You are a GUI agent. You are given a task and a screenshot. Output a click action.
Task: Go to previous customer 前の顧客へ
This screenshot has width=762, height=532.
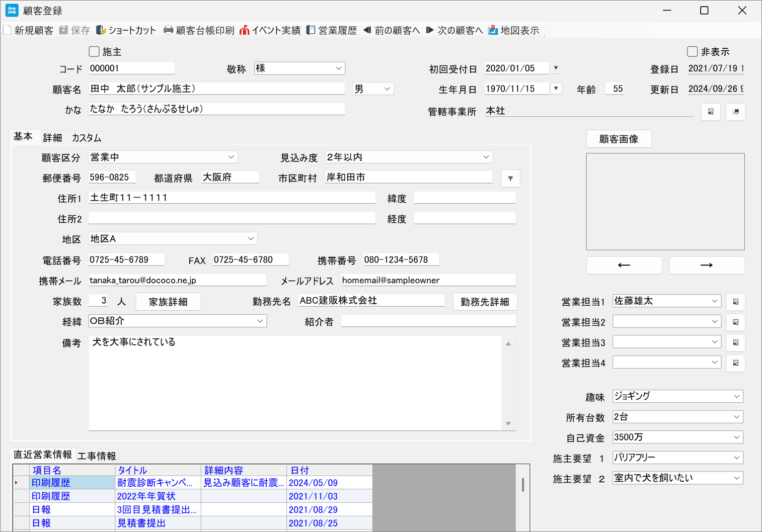coord(367,31)
